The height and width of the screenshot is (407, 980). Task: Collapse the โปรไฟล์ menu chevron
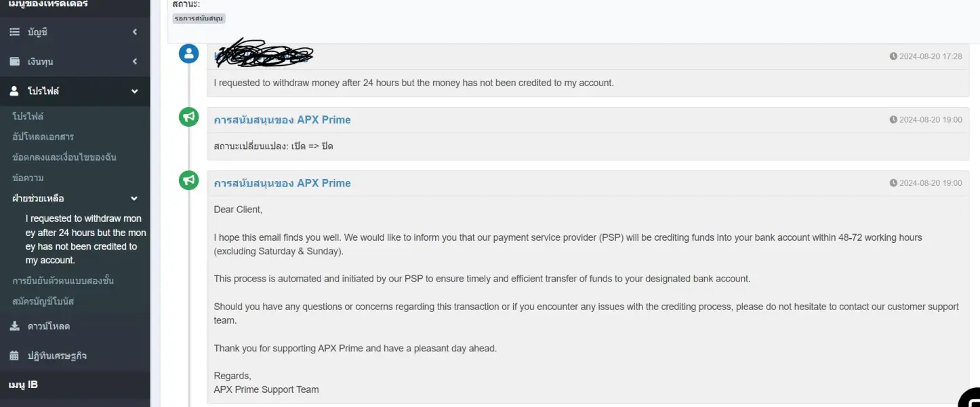[x=134, y=91]
